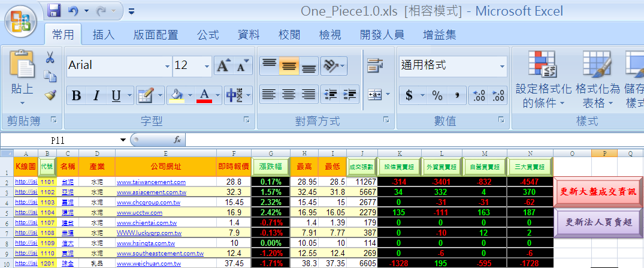
Task: Paste with the clipboard icon
Action: point(22,64)
